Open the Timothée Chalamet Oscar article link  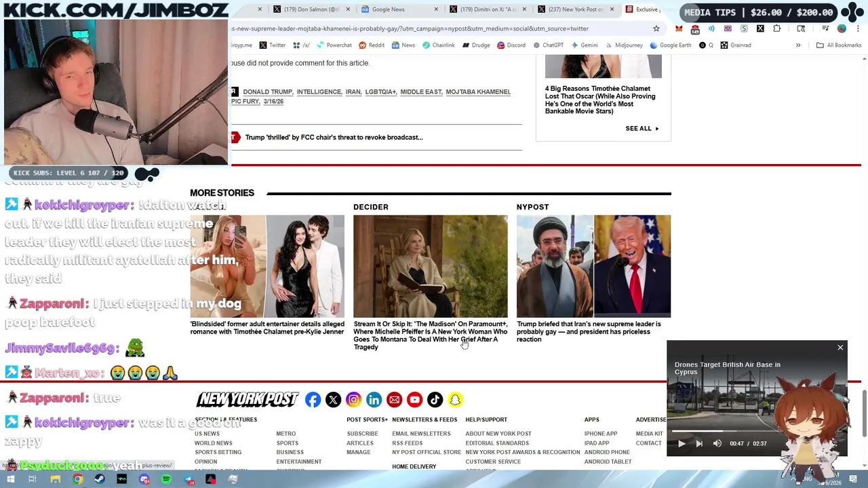(x=600, y=100)
